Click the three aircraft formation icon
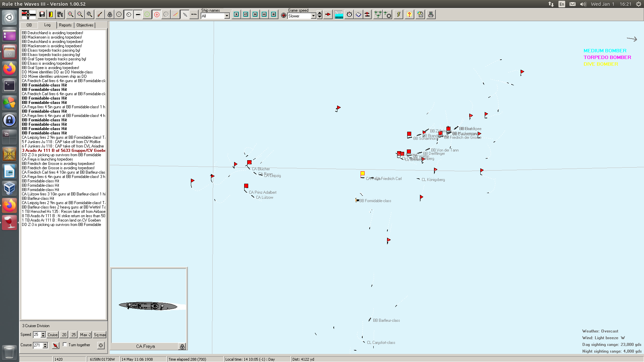 (x=378, y=14)
